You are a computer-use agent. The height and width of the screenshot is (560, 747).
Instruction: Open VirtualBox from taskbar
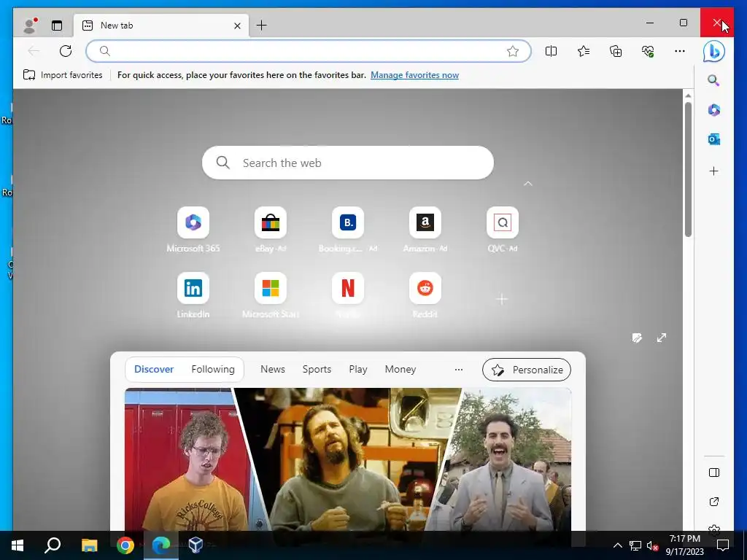196,545
